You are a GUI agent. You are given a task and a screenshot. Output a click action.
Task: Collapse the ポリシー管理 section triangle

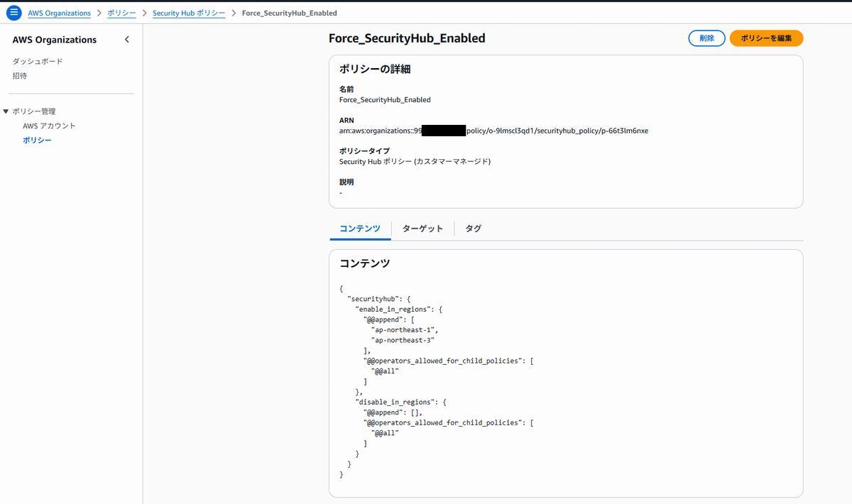coord(6,111)
